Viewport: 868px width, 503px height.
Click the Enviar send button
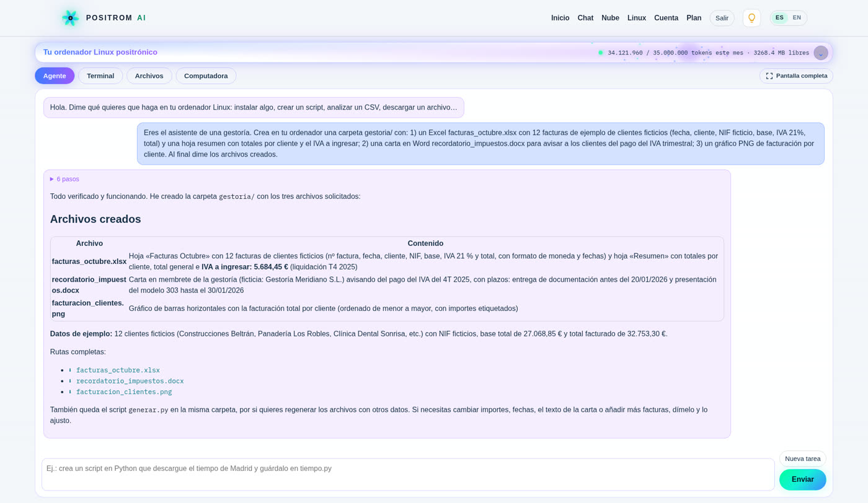pyautogui.click(x=802, y=479)
